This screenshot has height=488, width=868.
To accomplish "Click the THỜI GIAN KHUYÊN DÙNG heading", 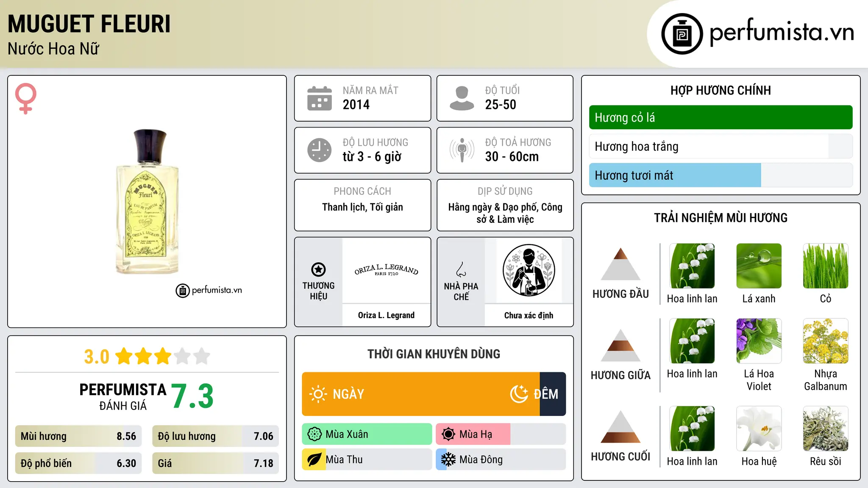I will coord(434,354).
